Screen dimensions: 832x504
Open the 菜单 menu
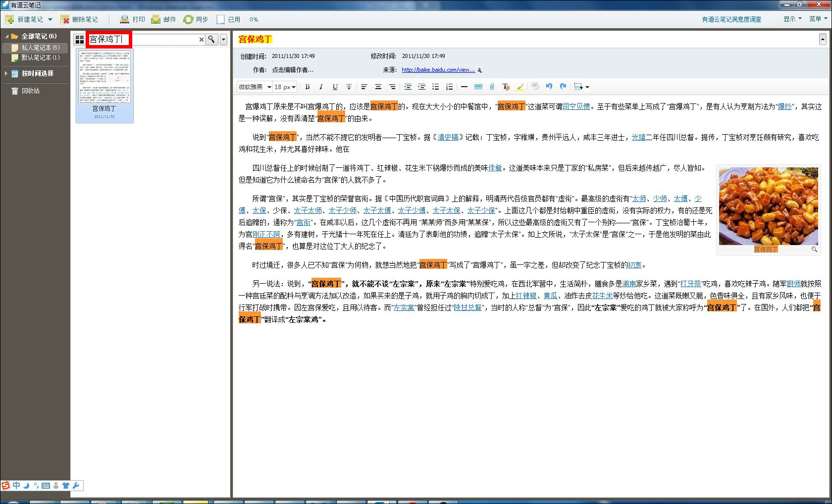pos(817,19)
